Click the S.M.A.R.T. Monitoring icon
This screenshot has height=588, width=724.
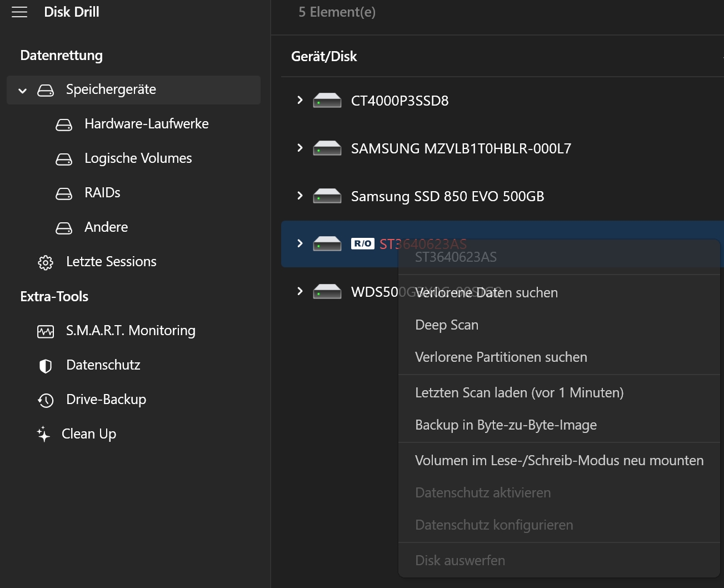coord(46,332)
